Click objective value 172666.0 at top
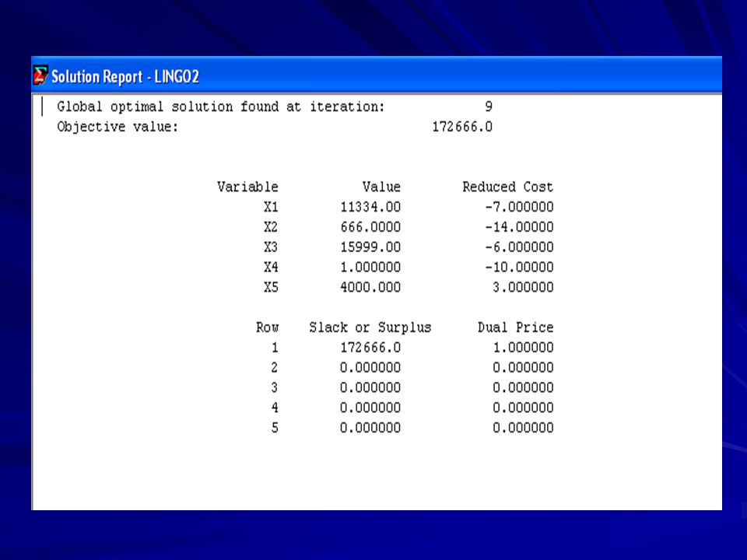Viewport: 747px width, 560px height. click(x=462, y=127)
